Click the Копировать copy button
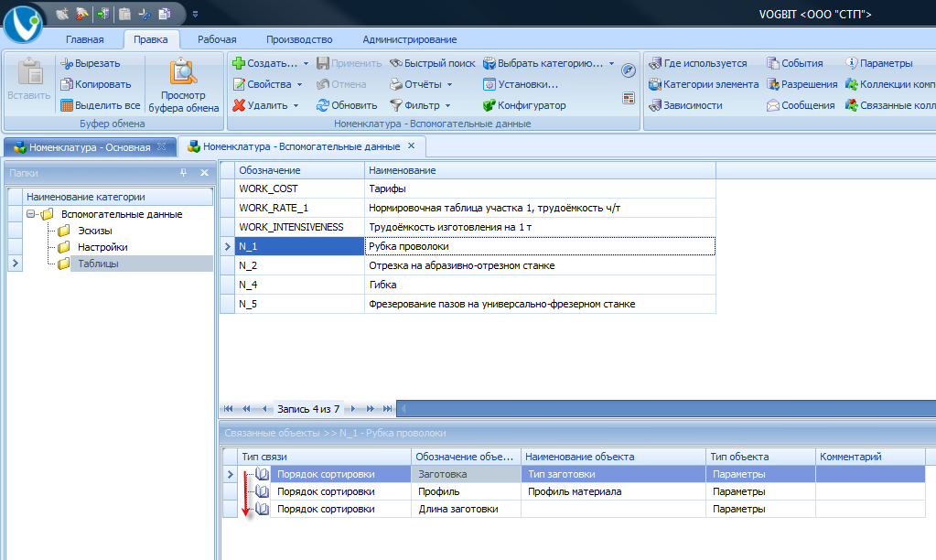936x560 pixels. click(x=95, y=84)
